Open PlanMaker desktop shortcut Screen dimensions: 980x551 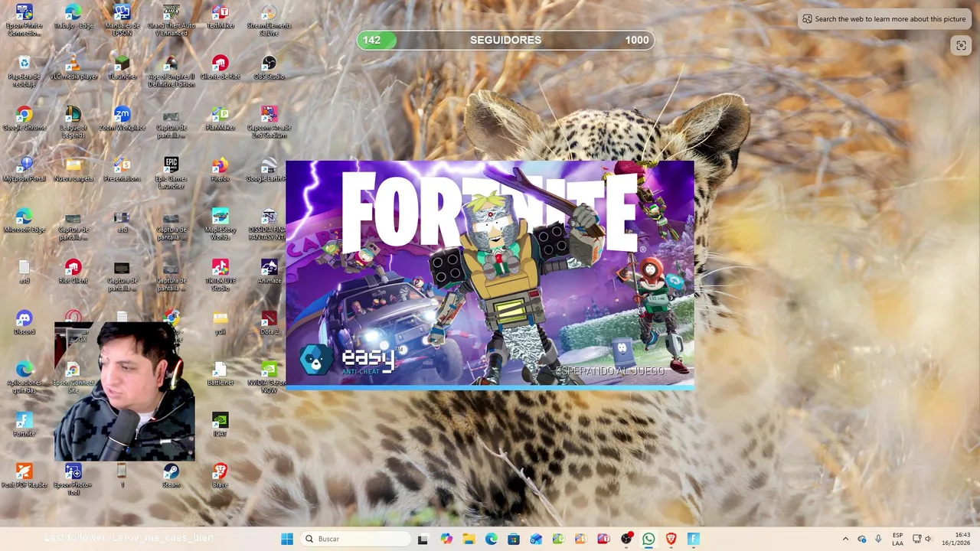[x=220, y=119]
